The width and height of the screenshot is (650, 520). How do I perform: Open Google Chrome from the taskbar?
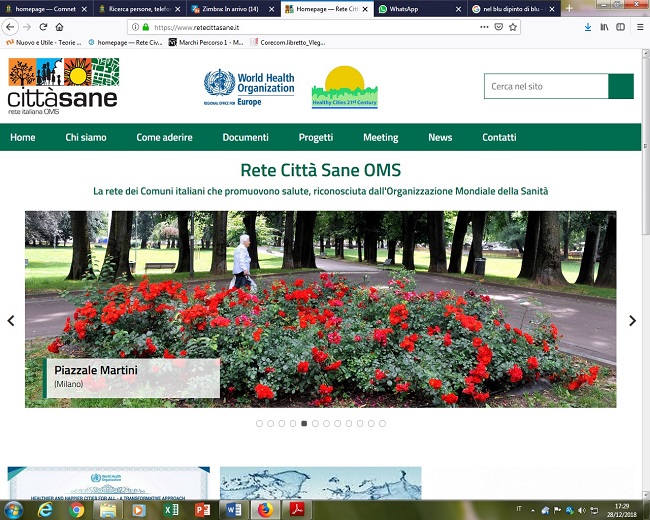click(76, 509)
